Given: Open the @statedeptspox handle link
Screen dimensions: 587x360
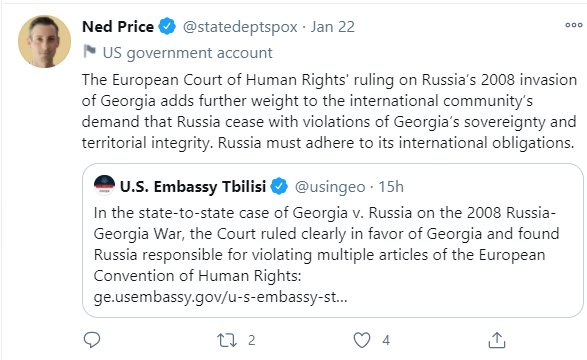Looking at the screenshot, I should click(240, 27).
